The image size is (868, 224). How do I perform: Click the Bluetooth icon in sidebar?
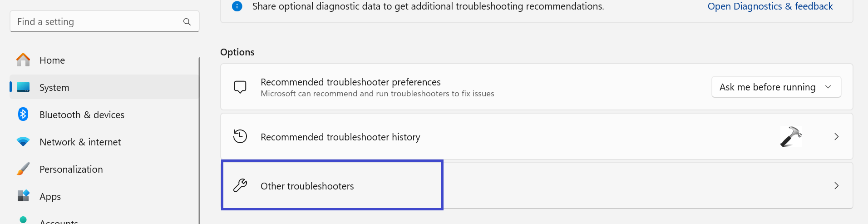(23, 114)
